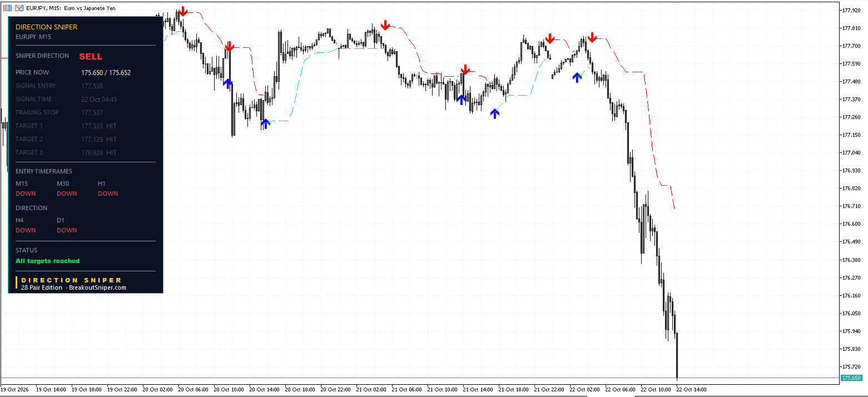Select price now value '175.650 / 175.652'
The width and height of the screenshot is (868, 397).
[106, 72]
